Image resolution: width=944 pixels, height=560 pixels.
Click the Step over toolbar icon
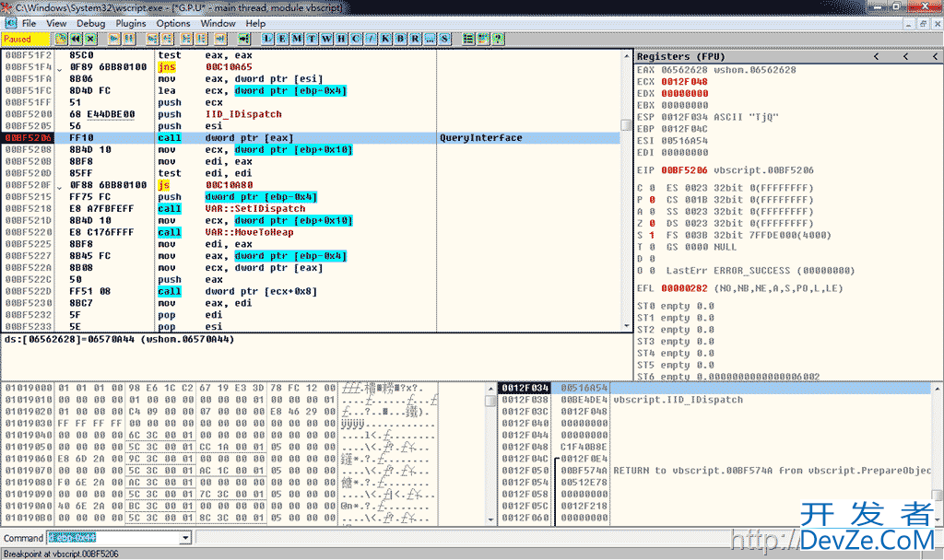coord(167,39)
